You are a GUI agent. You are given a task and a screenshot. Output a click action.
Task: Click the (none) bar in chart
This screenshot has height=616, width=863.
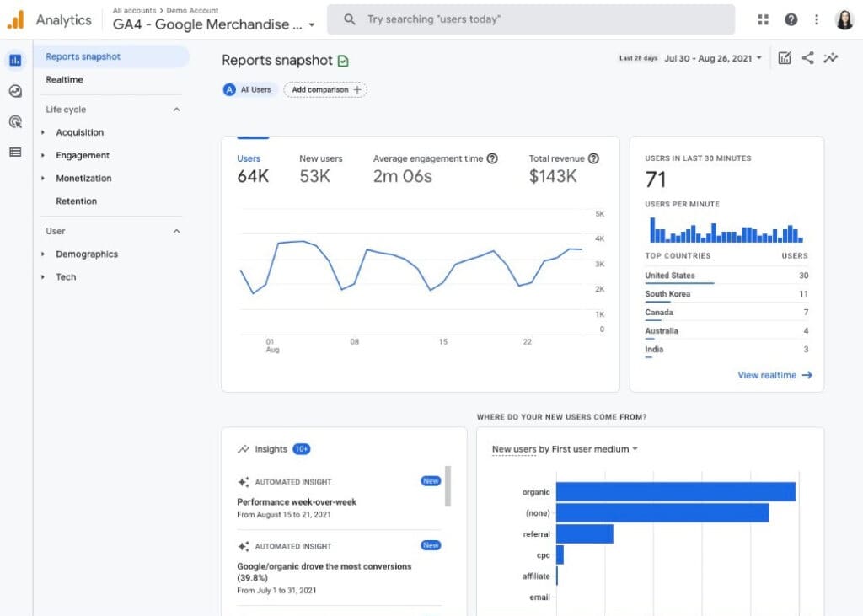click(662, 512)
